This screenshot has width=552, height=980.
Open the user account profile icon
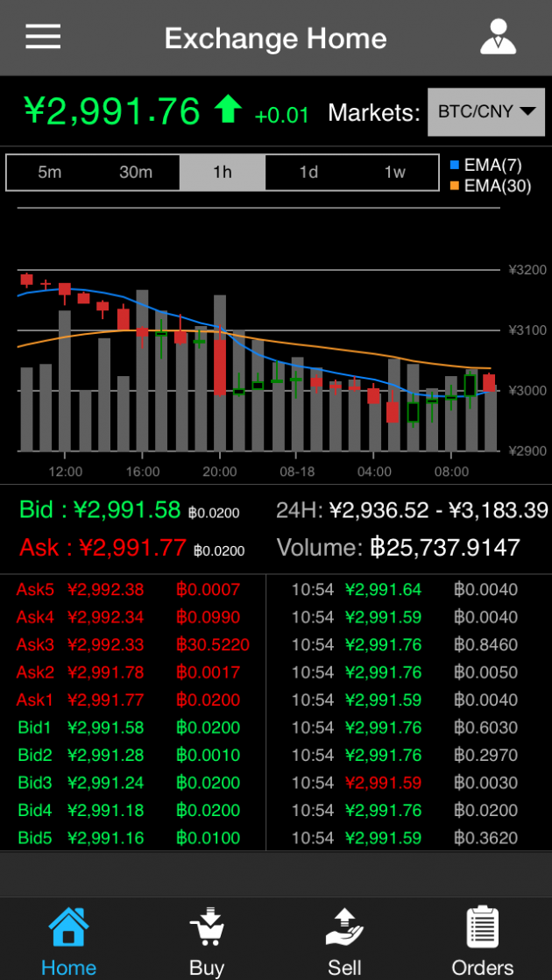(499, 37)
